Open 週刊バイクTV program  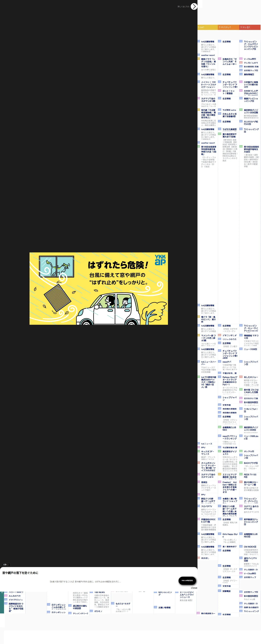tap(251, 559)
